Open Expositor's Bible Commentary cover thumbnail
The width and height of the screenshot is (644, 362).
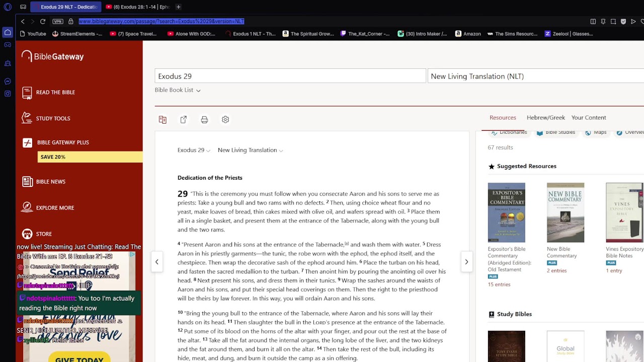pos(507,213)
